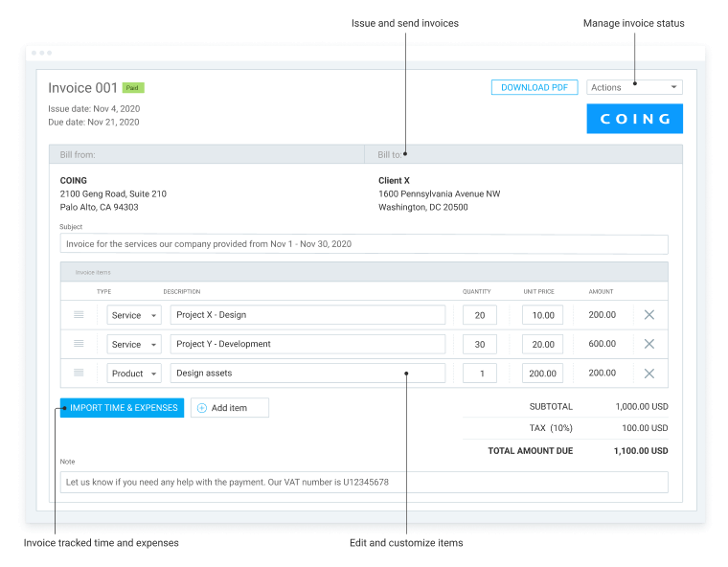
Task: Edit the Design assets description field
Action: 307,374
